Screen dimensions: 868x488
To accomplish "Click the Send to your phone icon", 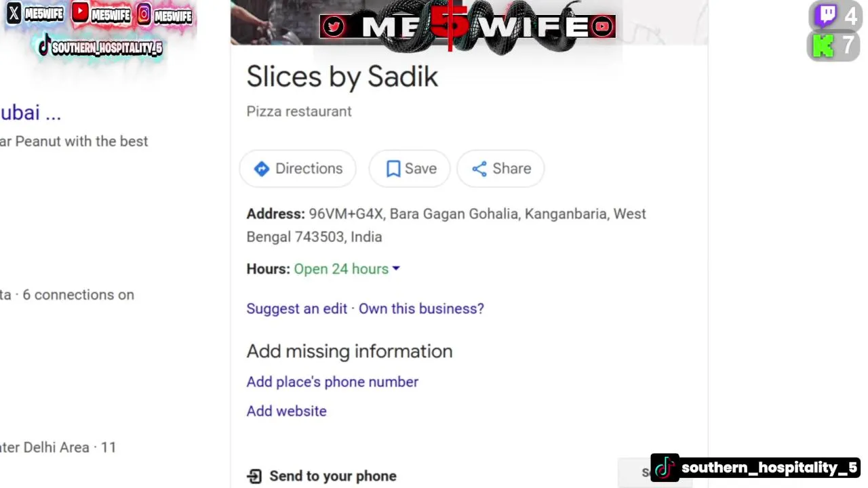I will [254, 476].
